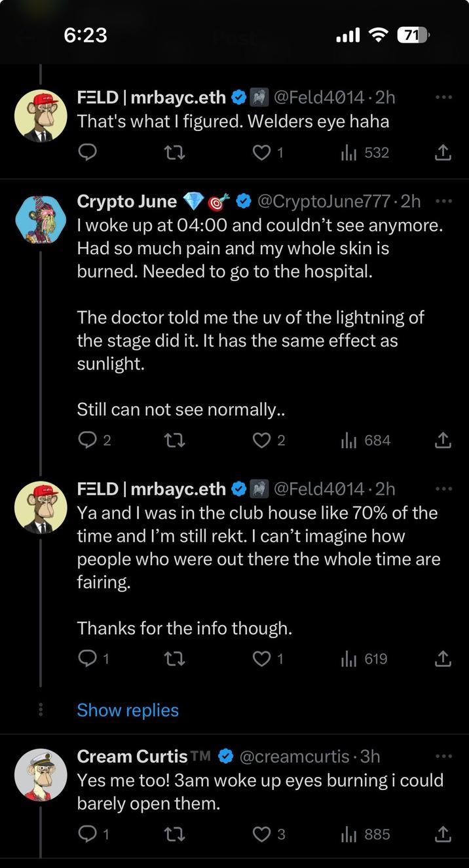Open more options on Crypto June's tweet
This screenshot has width=469, height=868.
pyautogui.click(x=443, y=201)
